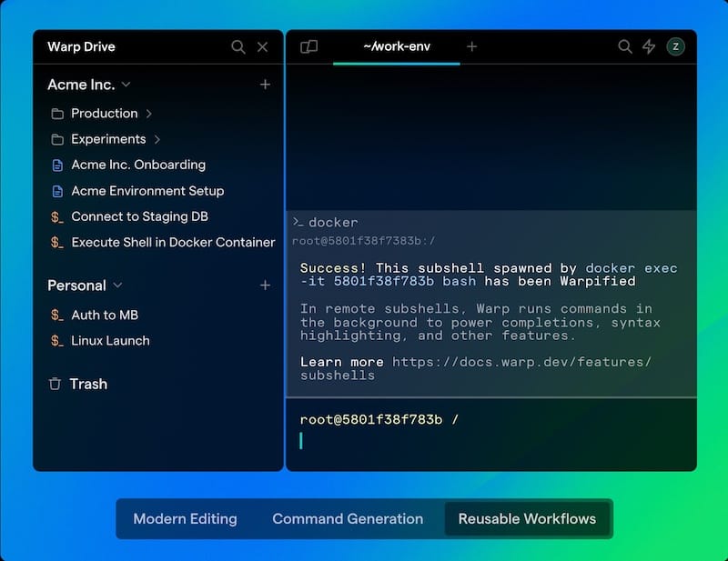
Task: Click the Trash can icon
Action: pyautogui.click(x=55, y=384)
